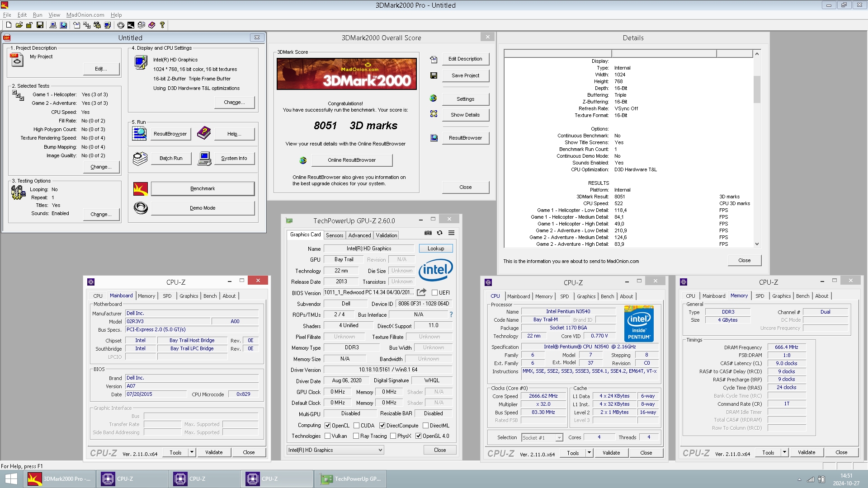Click the Edit... button in Project Description
Screen dimensions: 868x488
pos(101,69)
